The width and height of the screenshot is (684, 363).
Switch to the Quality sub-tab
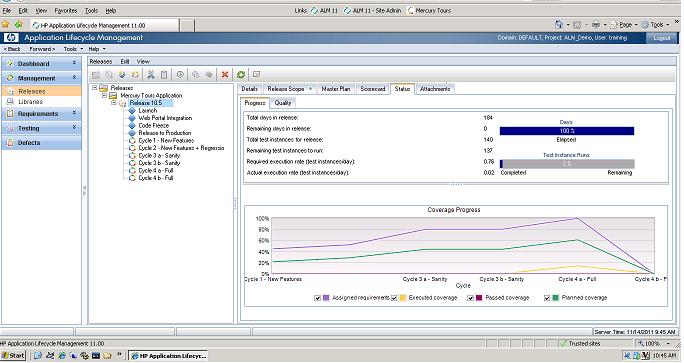[x=283, y=103]
